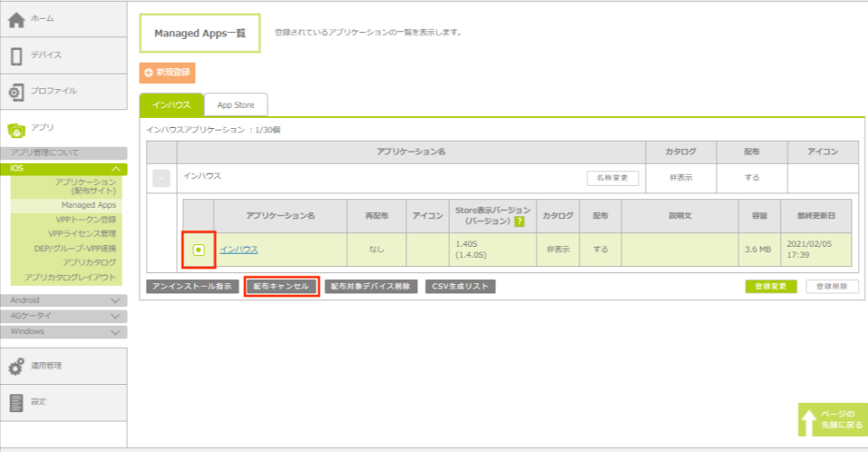The height and width of the screenshot is (452, 868).
Task: Click the 配布キャンセル button
Action: click(x=281, y=287)
